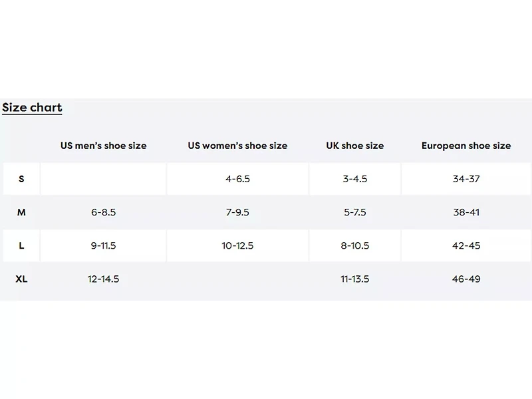The width and height of the screenshot is (532, 399).
Task: Select the M size row label
Action: [x=21, y=212]
